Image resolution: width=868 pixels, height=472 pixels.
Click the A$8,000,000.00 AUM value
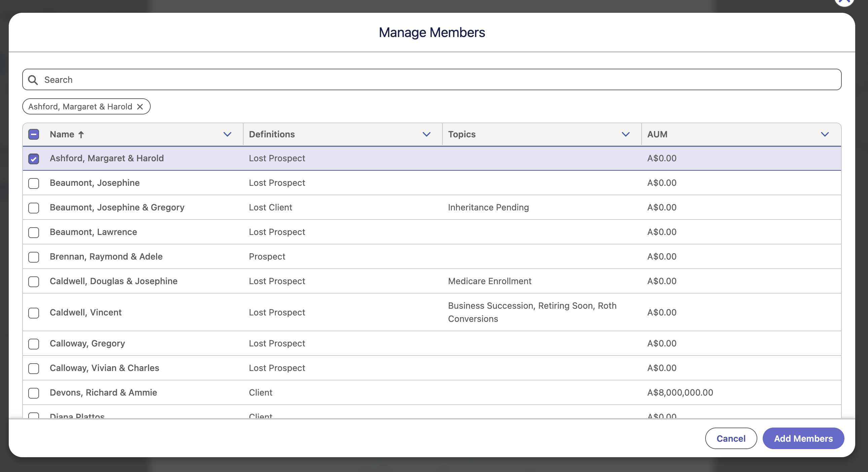point(680,393)
